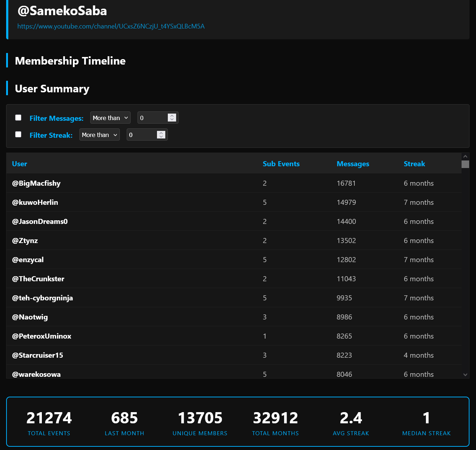This screenshot has width=476, height=450.
Task: Click the 'Filter Messages:' label
Action: tap(57, 118)
